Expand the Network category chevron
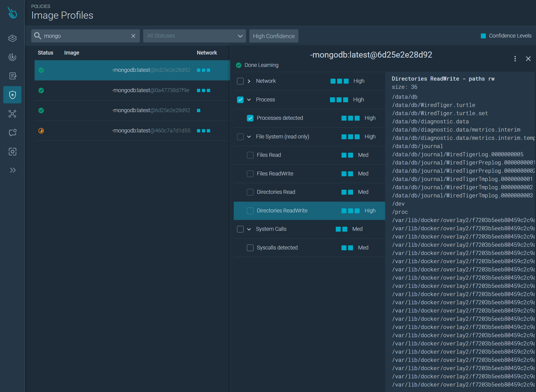 [x=249, y=81]
